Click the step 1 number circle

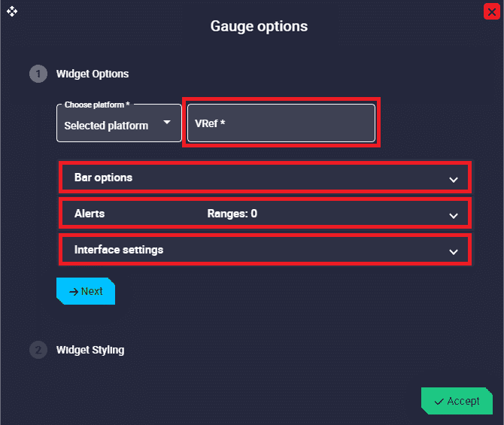[38, 74]
